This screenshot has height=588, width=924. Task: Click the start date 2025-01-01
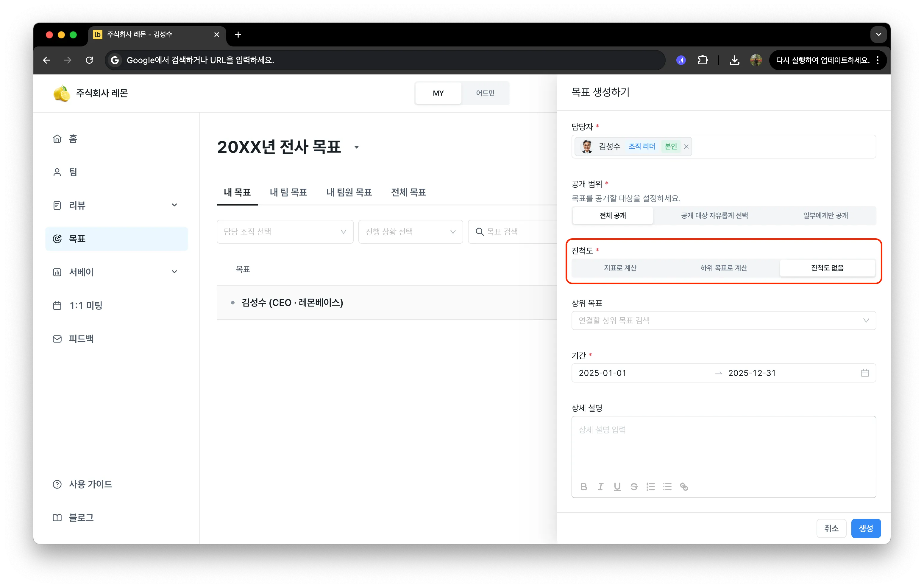click(603, 373)
